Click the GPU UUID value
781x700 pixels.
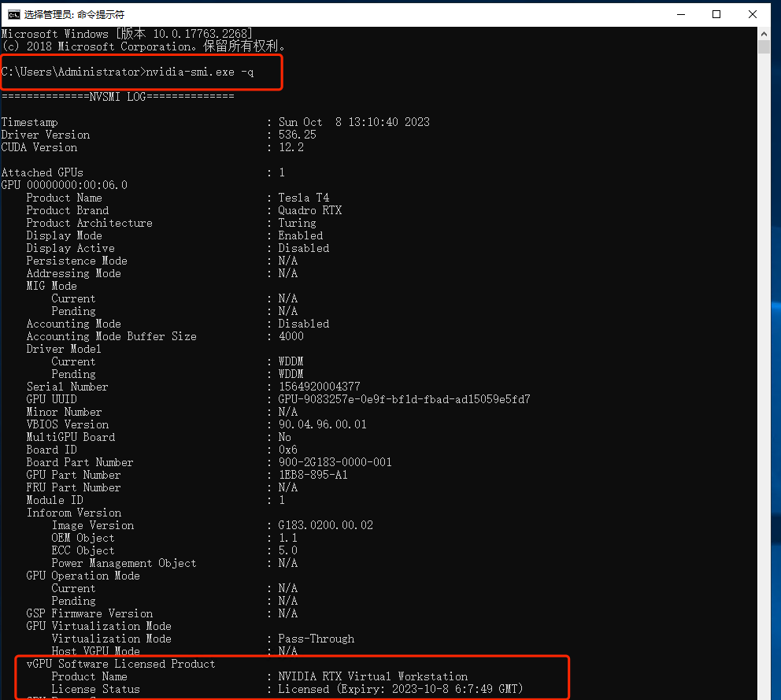click(405, 399)
